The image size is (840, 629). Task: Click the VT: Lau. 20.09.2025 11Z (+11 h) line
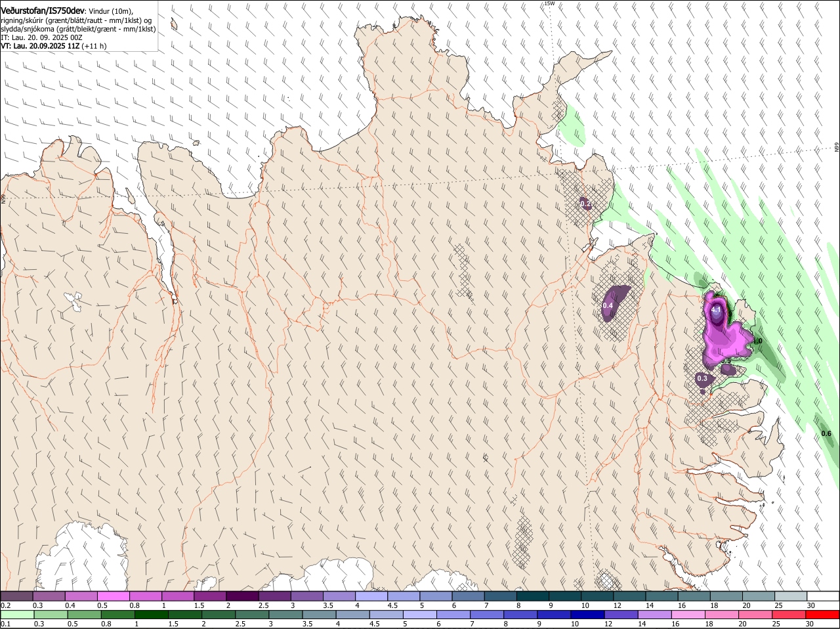point(53,46)
